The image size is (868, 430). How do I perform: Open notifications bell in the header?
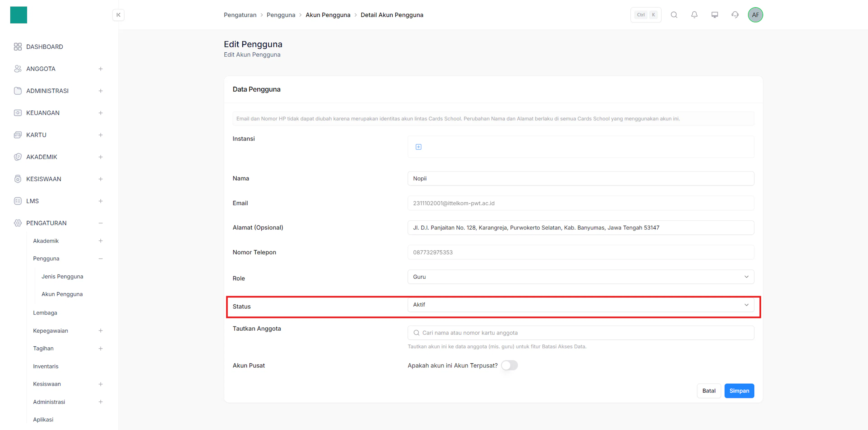(x=694, y=15)
